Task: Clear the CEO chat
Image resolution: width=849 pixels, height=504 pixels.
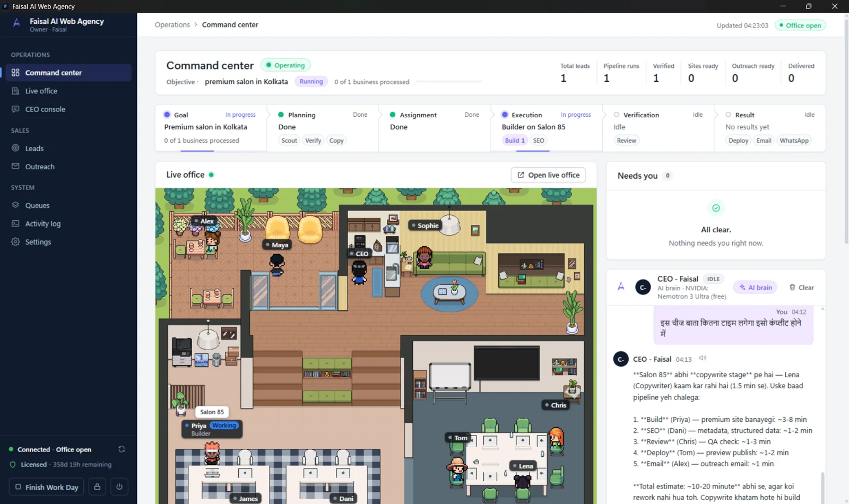Action: click(x=801, y=288)
